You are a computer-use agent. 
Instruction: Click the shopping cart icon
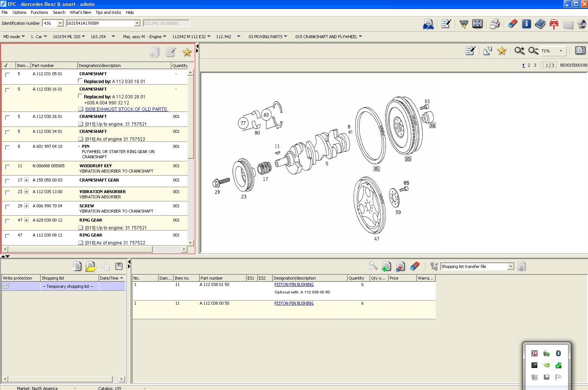point(463,24)
